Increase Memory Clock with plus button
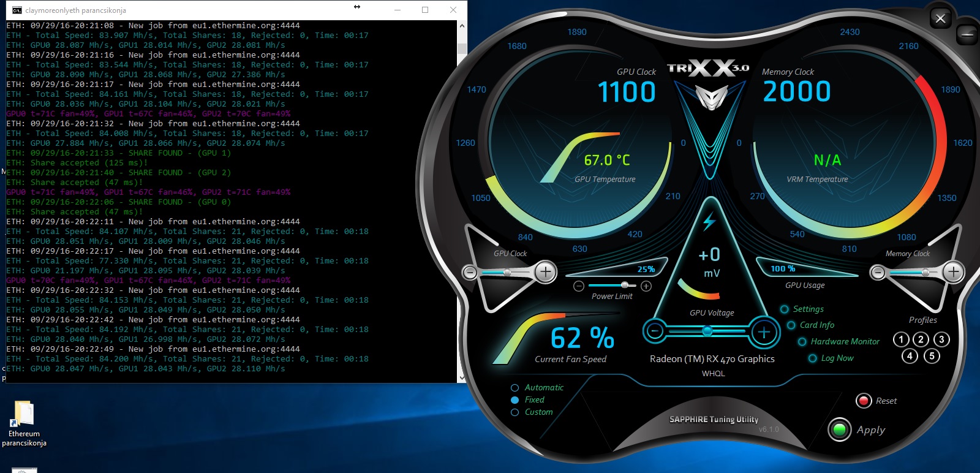This screenshot has height=473, width=980. tap(954, 271)
